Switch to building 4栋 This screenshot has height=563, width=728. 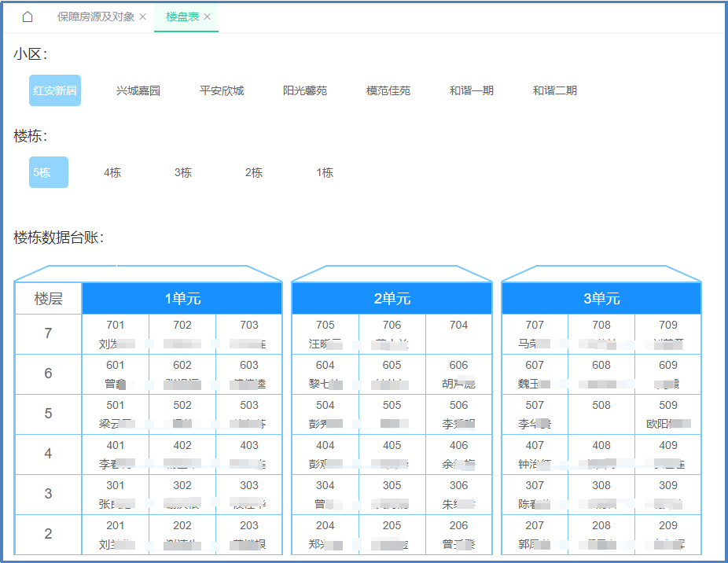click(112, 172)
